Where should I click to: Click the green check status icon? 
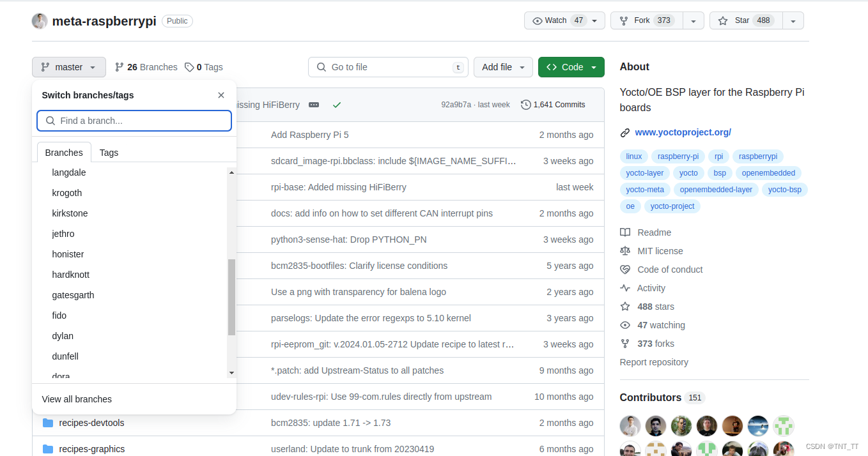337,105
